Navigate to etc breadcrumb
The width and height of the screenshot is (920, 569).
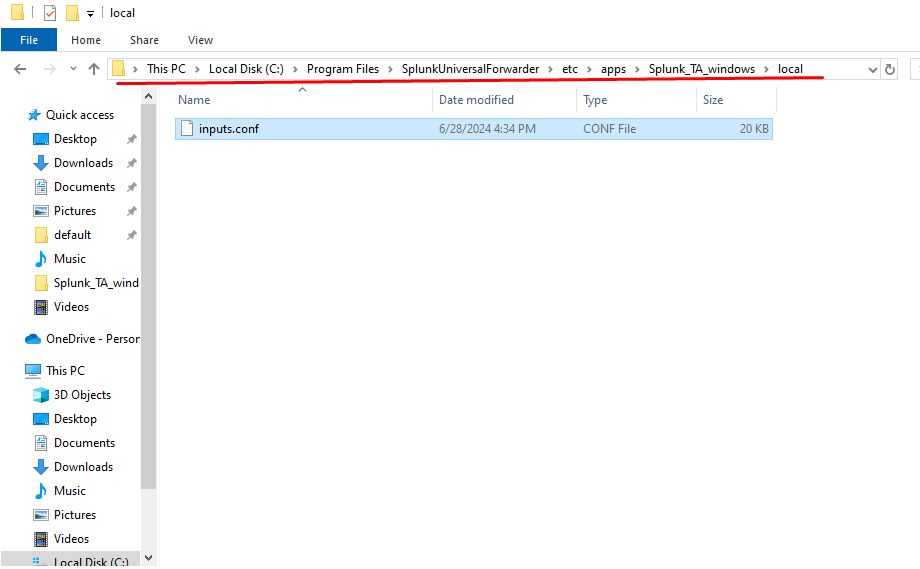[570, 69]
